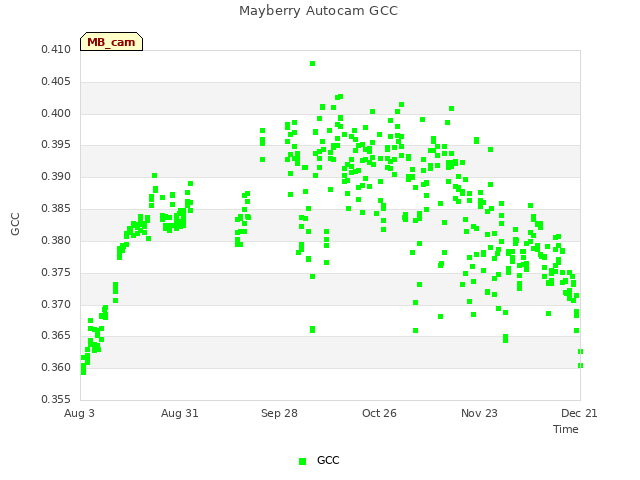Image resolution: width=640 pixels, height=480 pixels.
Task: Click the Sep 28 x-axis label
Action: pyautogui.click(x=279, y=413)
